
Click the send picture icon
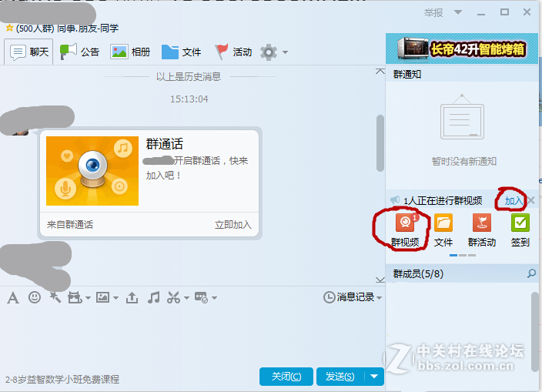coord(102,297)
